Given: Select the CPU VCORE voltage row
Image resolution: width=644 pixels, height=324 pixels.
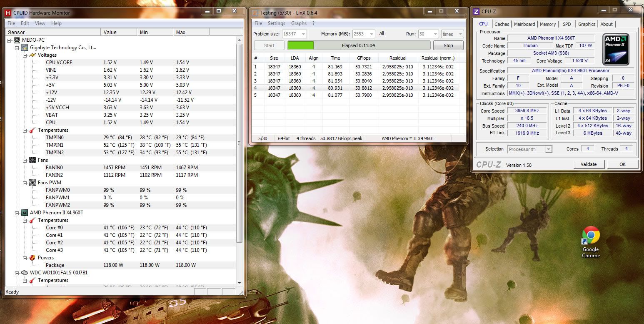Looking at the screenshot, I should coord(140,63).
